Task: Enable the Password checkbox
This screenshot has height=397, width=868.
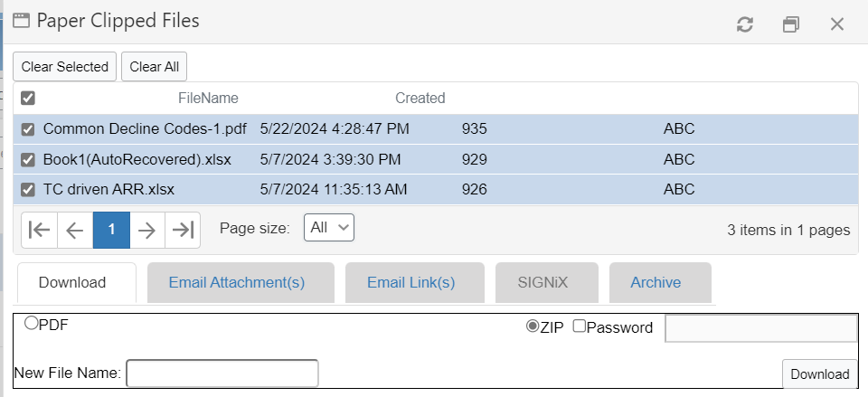Action: (x=579, y=326)
